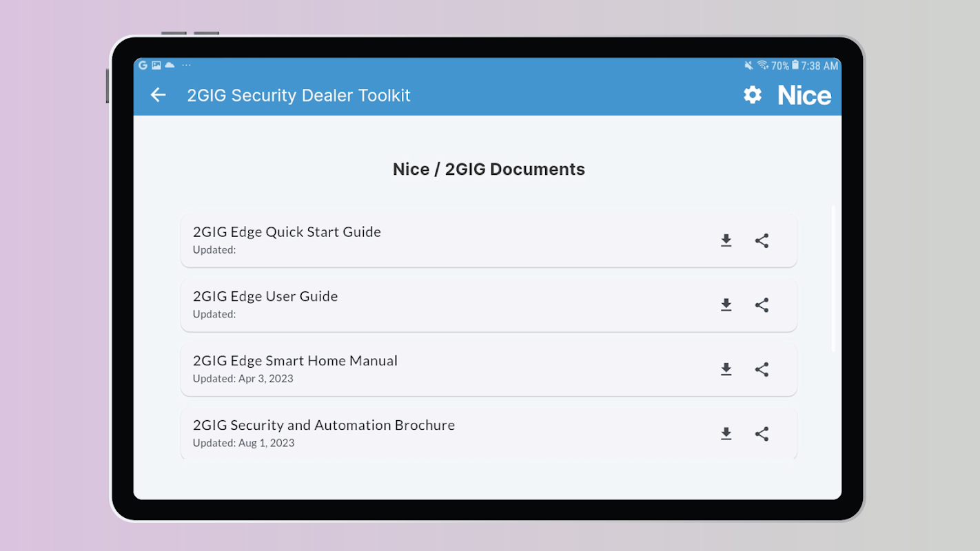980x551 pixels.
Task: Share the Security and Automation Brochure
Action: coord(762,434)
